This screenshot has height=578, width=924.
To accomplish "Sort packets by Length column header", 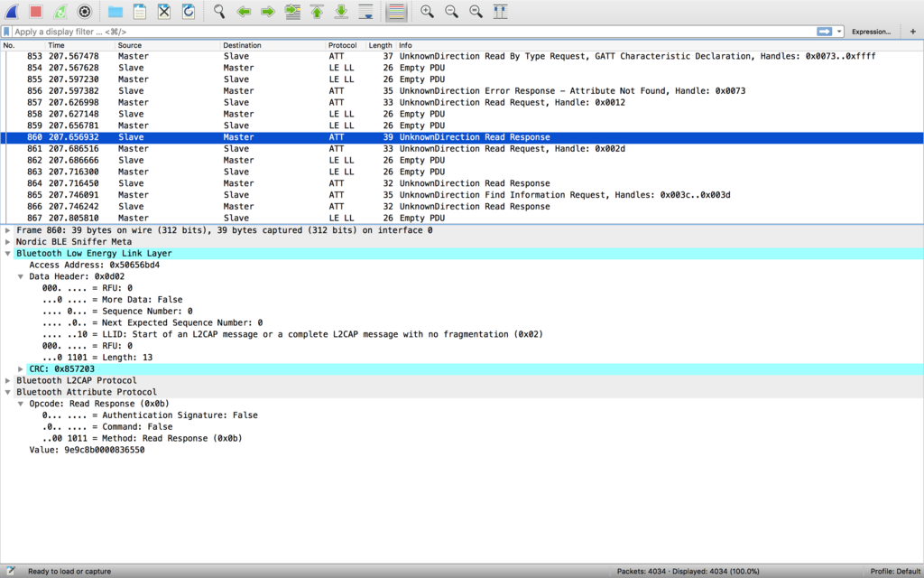I will [x=381, y=45].
